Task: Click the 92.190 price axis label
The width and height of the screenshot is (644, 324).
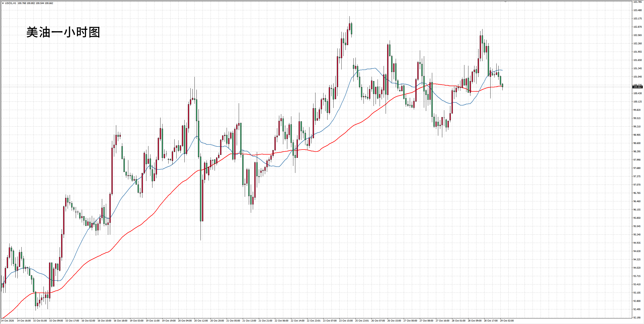Action: (637, 318)
